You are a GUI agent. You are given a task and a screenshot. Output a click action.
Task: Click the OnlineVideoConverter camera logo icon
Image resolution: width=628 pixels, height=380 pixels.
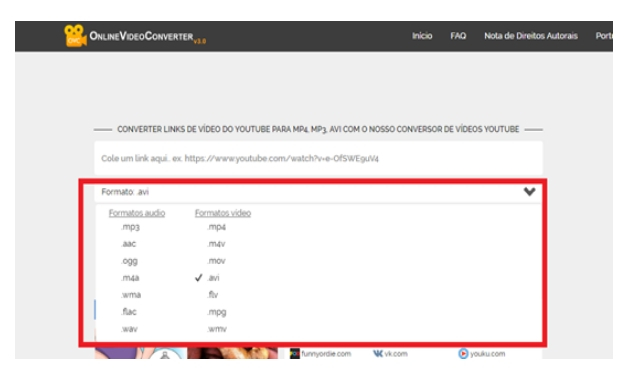[x=75, y=36]
